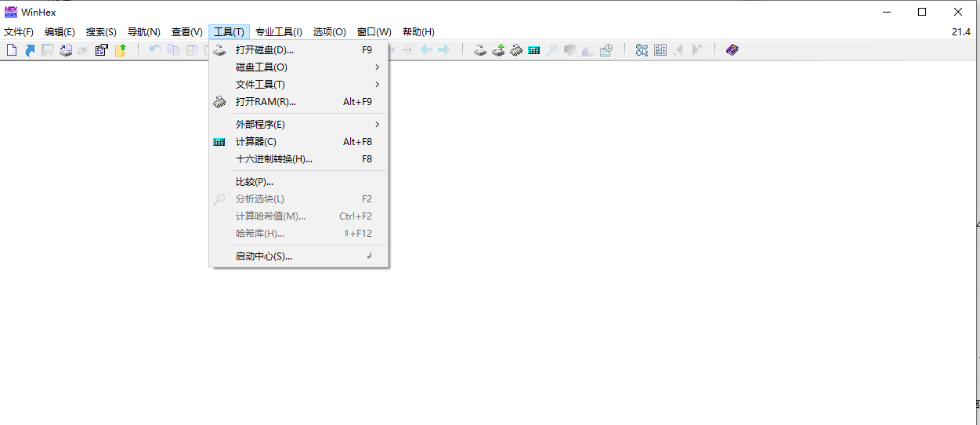980x425 pixels.
Task: Open the 编辑(E) menu
Action: pos(60,32)
